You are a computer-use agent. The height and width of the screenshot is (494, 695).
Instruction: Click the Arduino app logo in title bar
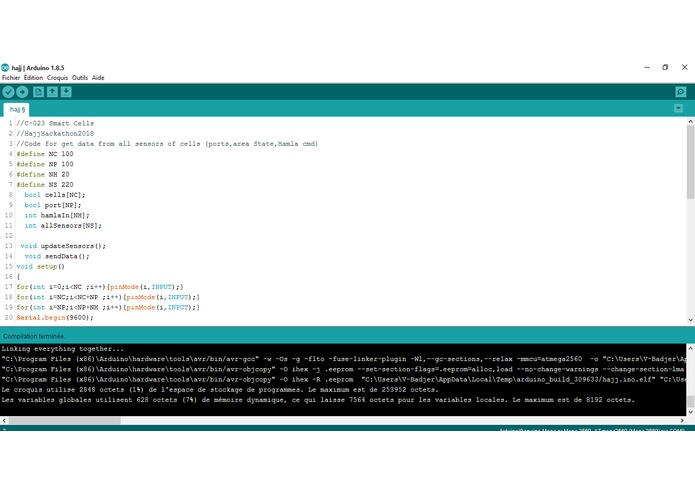[5, 68]
